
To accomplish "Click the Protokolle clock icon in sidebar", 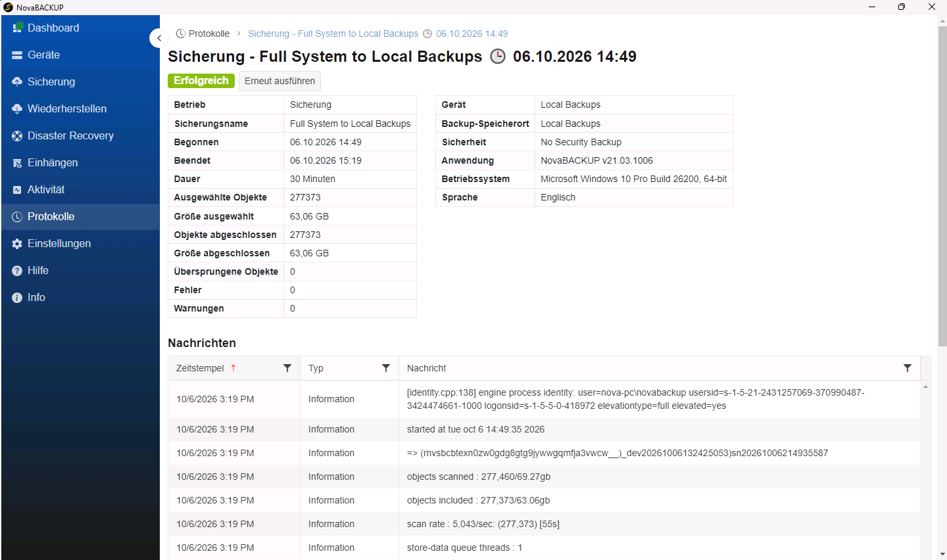I will [17, 217].
